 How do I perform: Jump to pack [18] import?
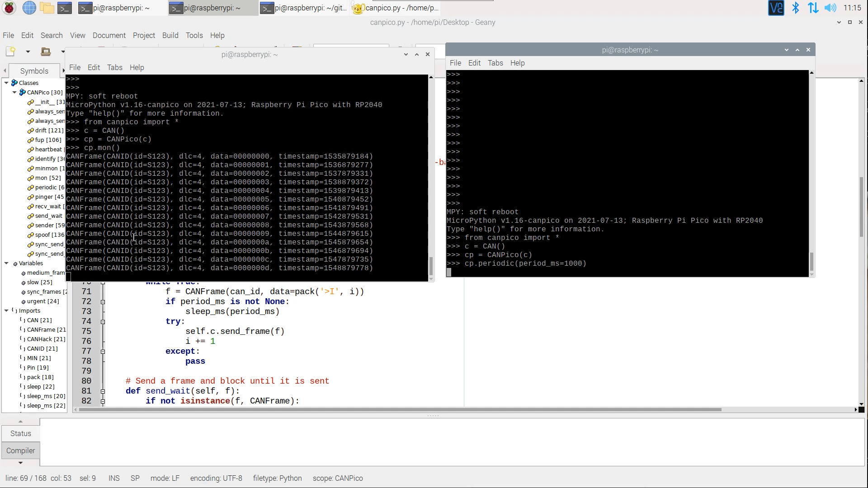(x=40, y=377)
